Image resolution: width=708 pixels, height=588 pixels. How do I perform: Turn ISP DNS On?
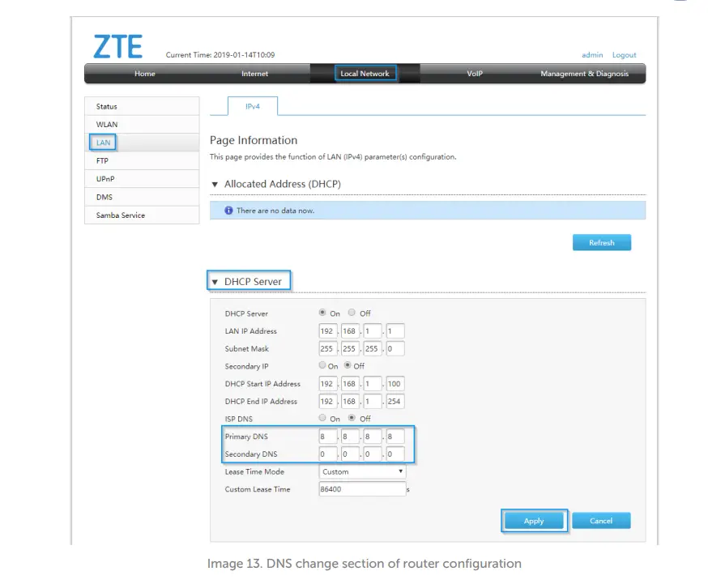coord(323,419)
